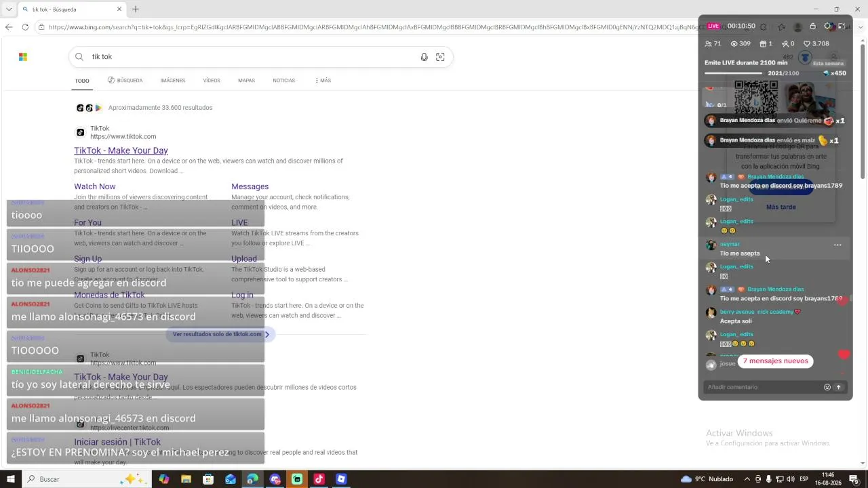Open File Explorer from the taskbar

tap(186, 479)
